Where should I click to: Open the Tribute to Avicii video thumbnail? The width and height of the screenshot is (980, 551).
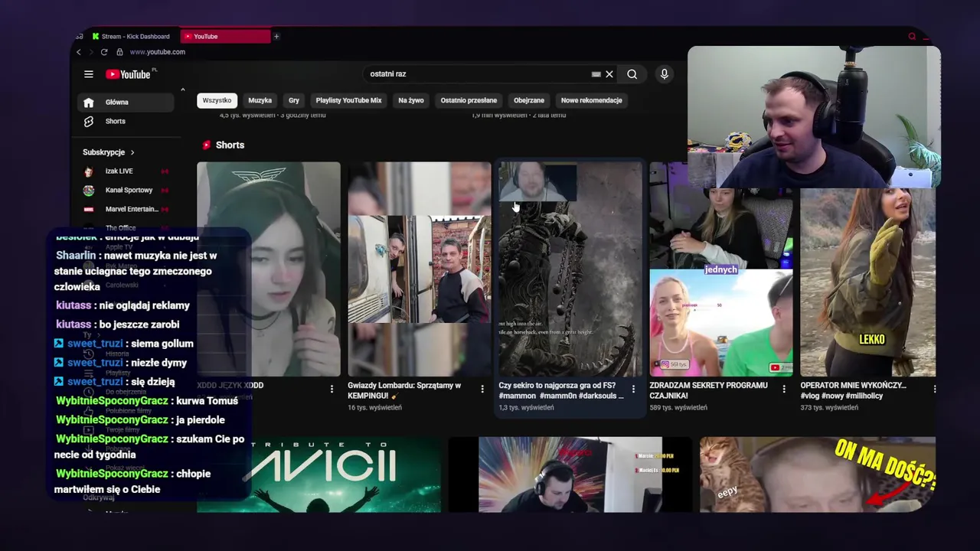(x=318, y=474)
